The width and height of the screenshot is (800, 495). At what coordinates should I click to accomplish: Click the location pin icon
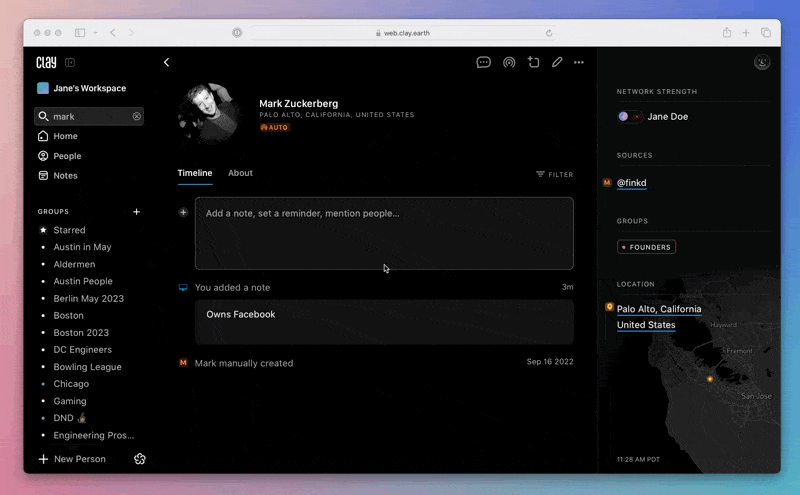609,307
